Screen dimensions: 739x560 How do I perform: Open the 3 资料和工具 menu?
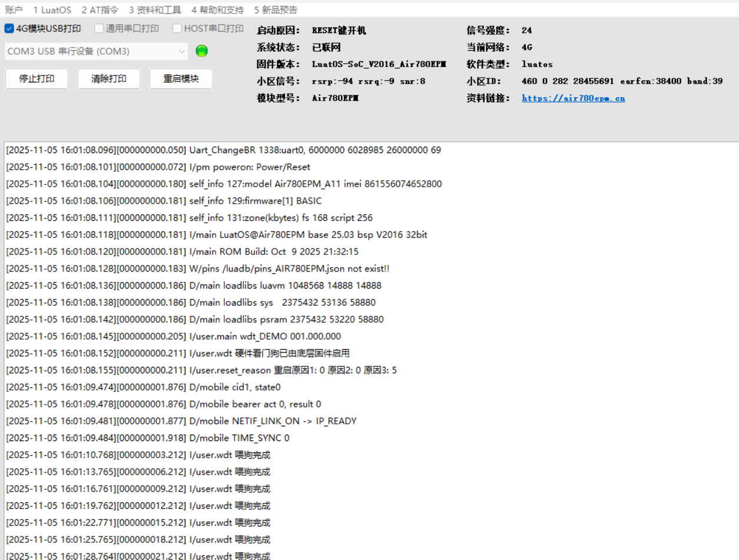pos(155,10)
